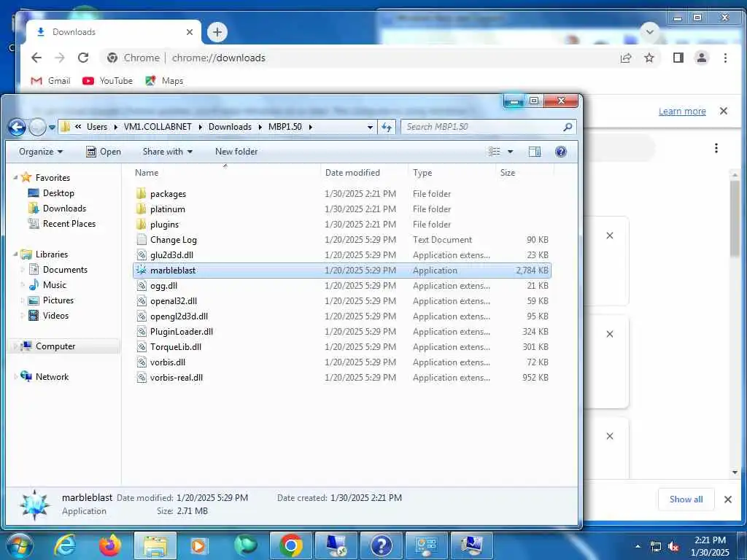Click the Explorer back arrow button
Screen dimensions: 747x560
coord(18,127)
